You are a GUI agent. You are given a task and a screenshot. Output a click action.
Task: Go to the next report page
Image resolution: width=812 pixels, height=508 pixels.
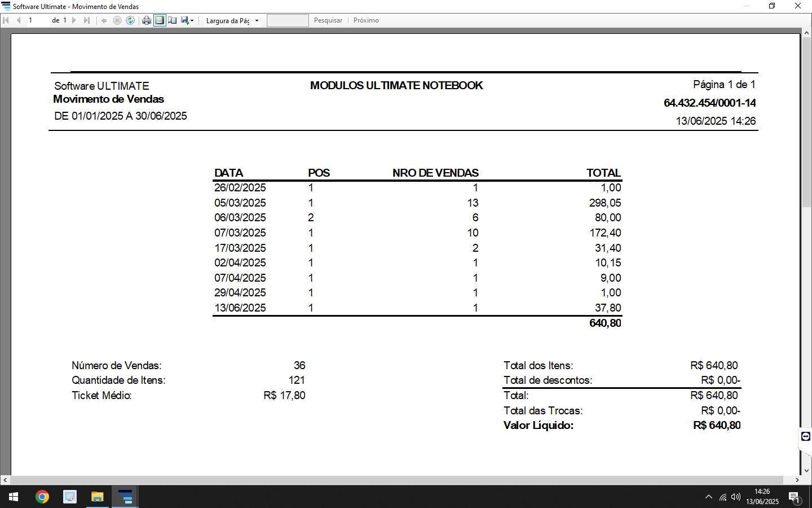(74, 20)
